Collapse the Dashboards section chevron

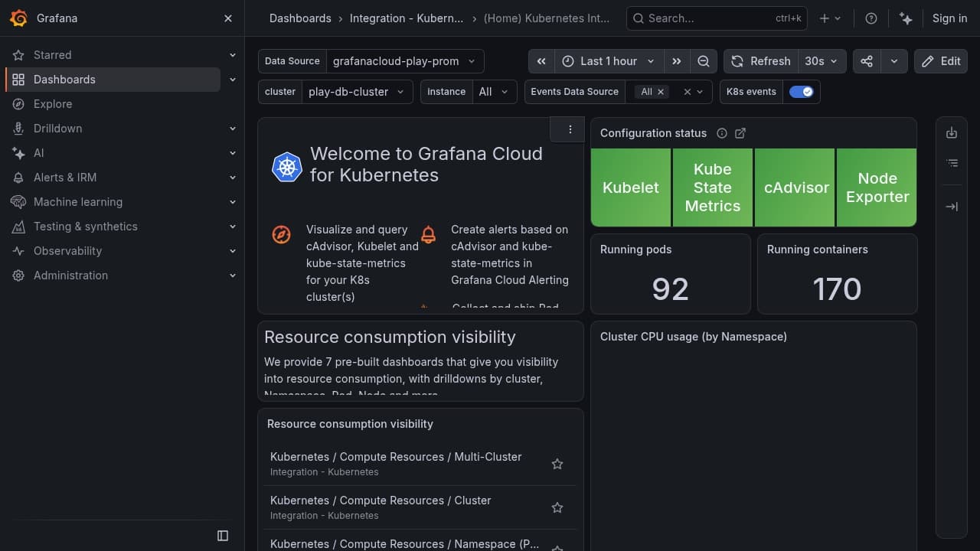click(233, 80)
